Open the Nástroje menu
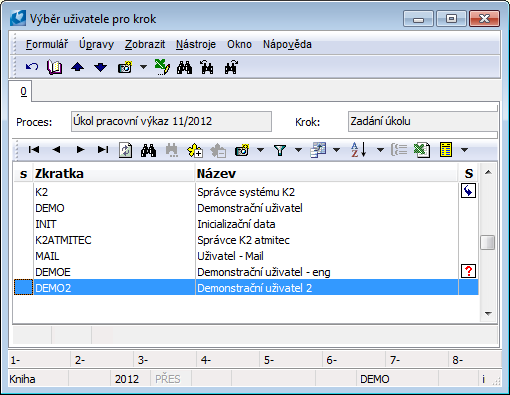510x395 pixels. [x=196, y=44]
